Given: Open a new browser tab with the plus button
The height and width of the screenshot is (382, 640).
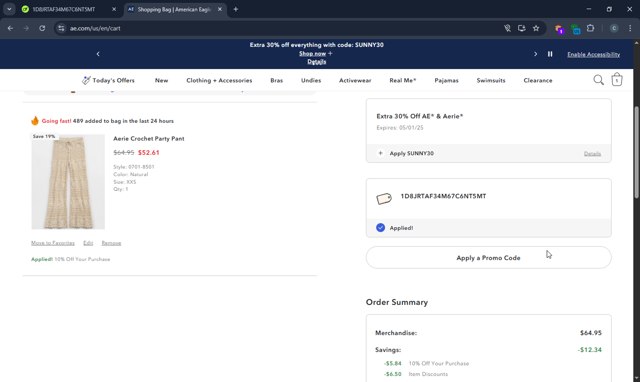Looking at the screenshot, I should pos(236,9).
